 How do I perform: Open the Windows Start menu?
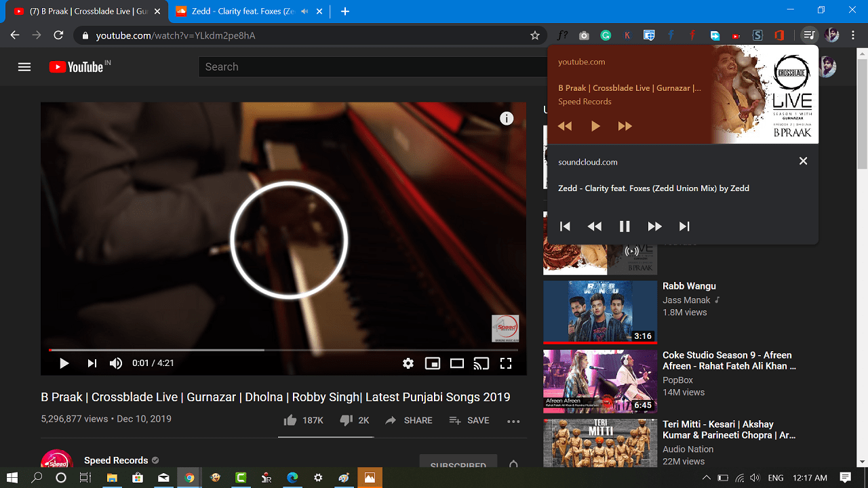coord(12,478)
